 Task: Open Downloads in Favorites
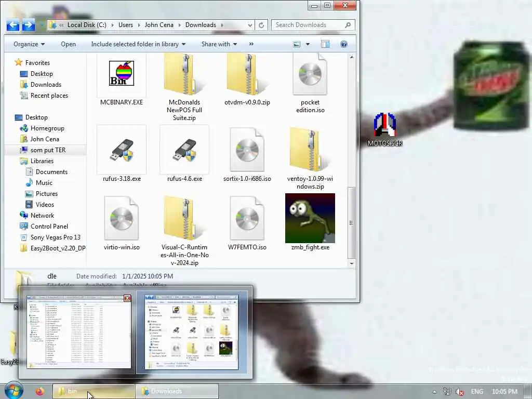pyautogui.click(x=46, y=85)
